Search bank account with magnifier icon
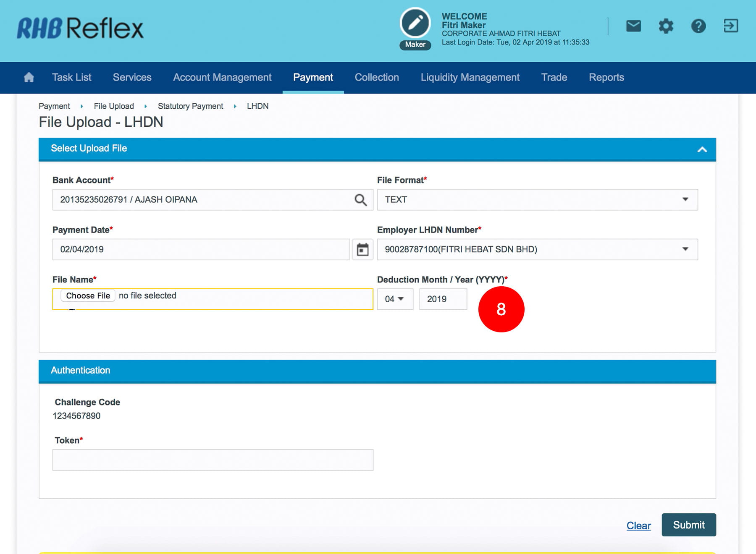This screenshot has height=554, width=756. [360, 200]
